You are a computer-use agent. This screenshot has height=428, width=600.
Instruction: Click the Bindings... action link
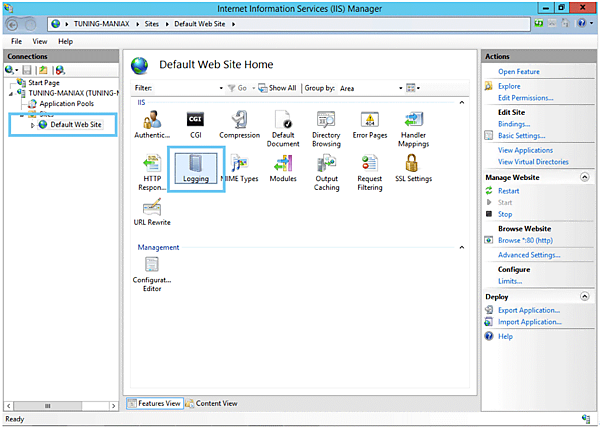[x=515, y=123]
